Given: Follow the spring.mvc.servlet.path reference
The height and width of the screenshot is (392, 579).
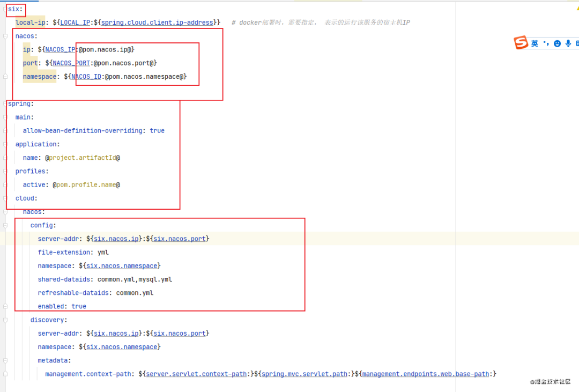Looking at the screenshot, I should pyautogui.click(x=305, y=374).
